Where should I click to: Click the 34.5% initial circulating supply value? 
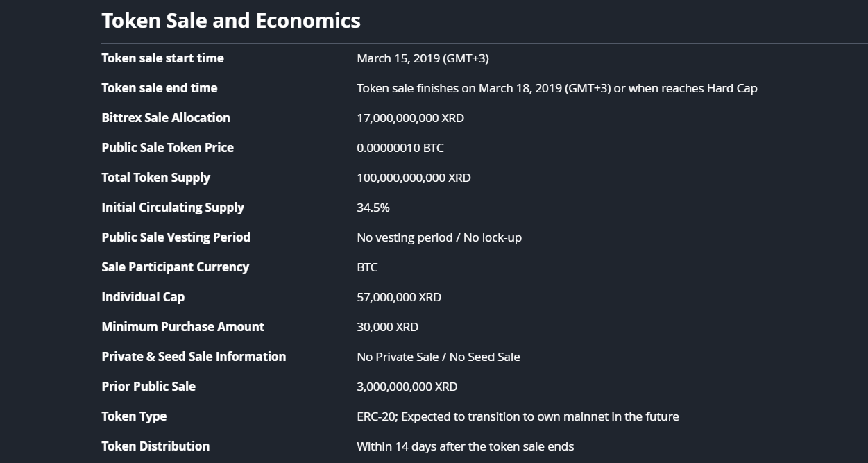pyautogui.click(x=373, y=208)
